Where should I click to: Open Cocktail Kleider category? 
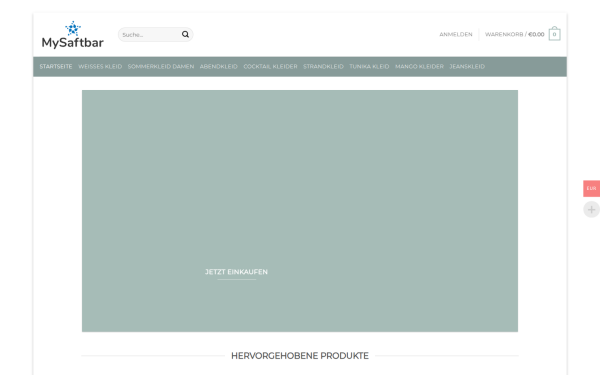(x=270, y=67)
